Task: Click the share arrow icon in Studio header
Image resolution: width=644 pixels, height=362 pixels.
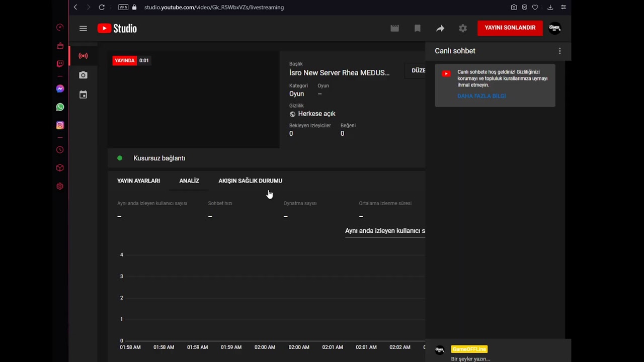Action: click(440, 28)
